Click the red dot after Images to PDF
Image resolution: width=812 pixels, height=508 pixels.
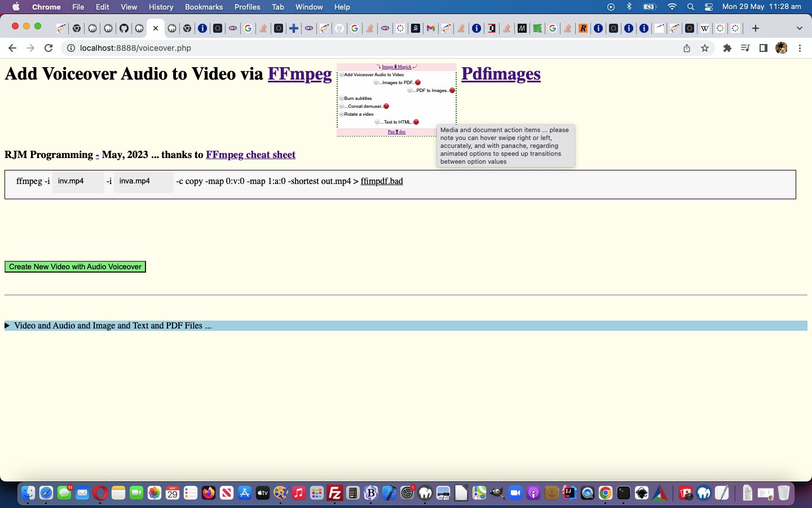click(418, 82)
